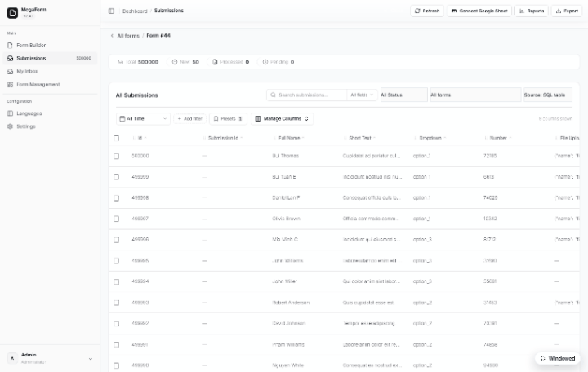This screenshot has width=588, height=372.
Task: Click the Add filter button
Action: (x=189, y=119)
